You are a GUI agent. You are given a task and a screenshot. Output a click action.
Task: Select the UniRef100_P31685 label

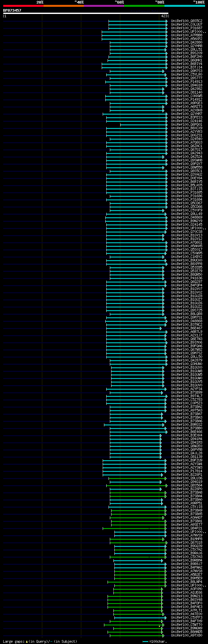(x=187, y=192)
